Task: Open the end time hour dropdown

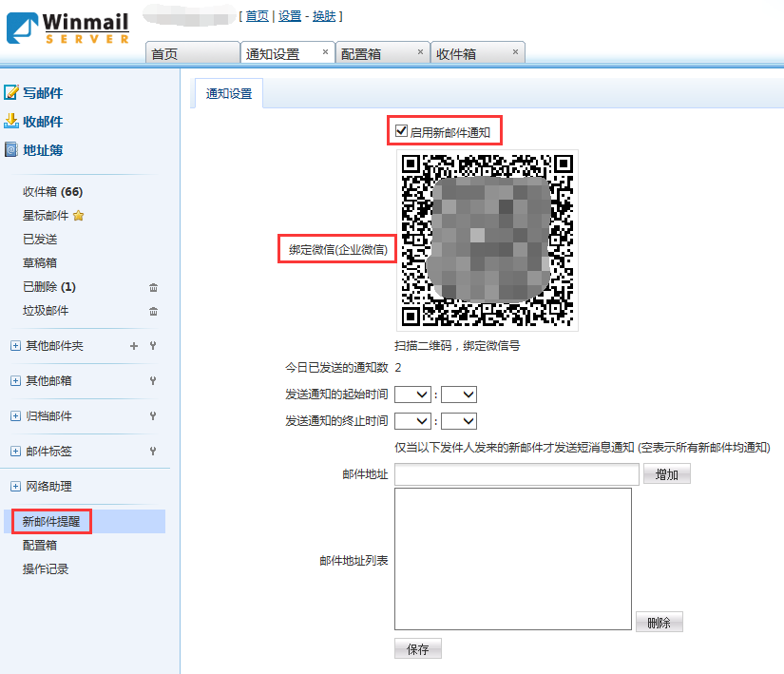Action: click(412, 421)
